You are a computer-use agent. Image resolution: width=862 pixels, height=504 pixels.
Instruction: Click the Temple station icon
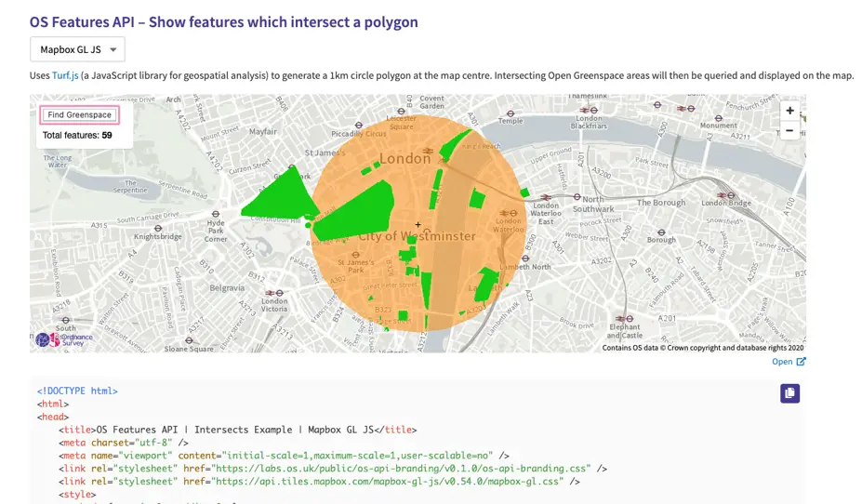511,113
